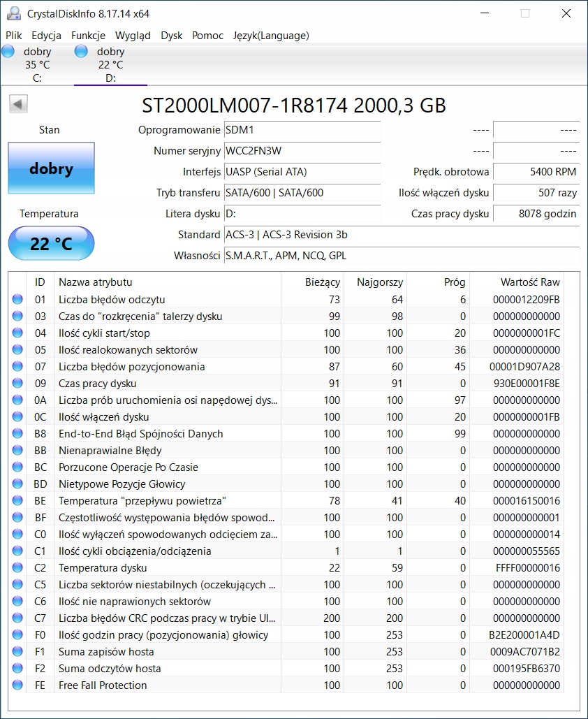The width and height of the screenshot is (588, 719).
Task: Open the Funkcje menu
Action: [x=88, y=35]
